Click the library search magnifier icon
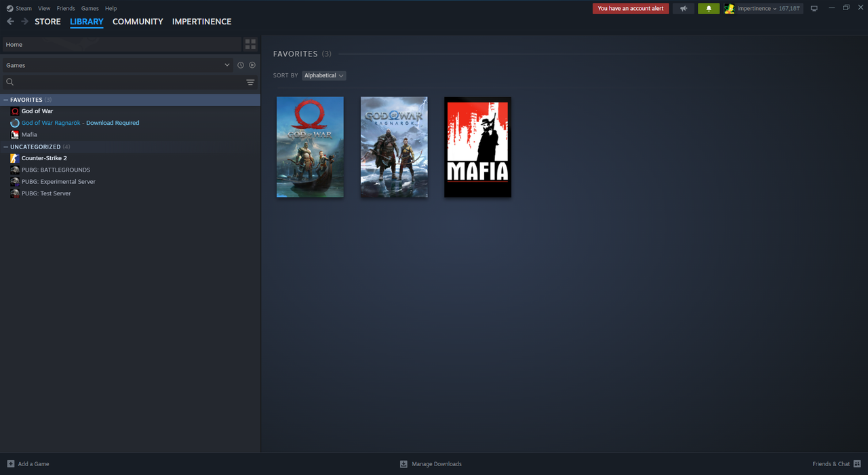 (10, 82)
